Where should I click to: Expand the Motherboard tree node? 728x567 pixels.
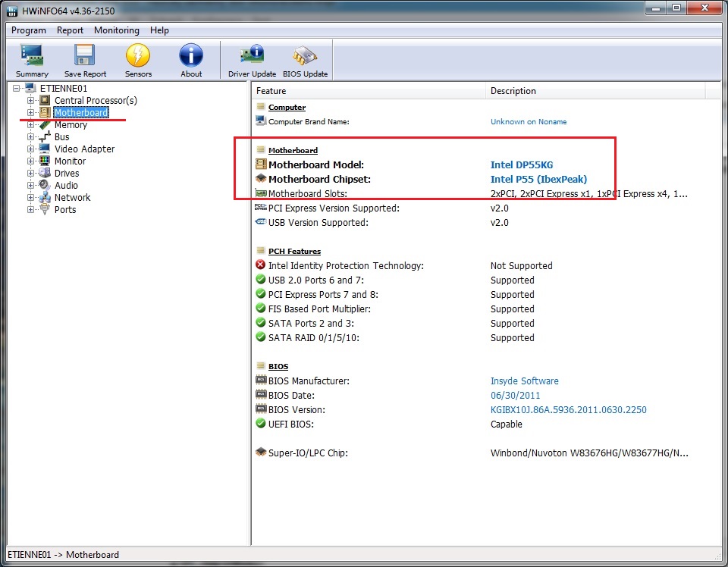click(30, 112)
